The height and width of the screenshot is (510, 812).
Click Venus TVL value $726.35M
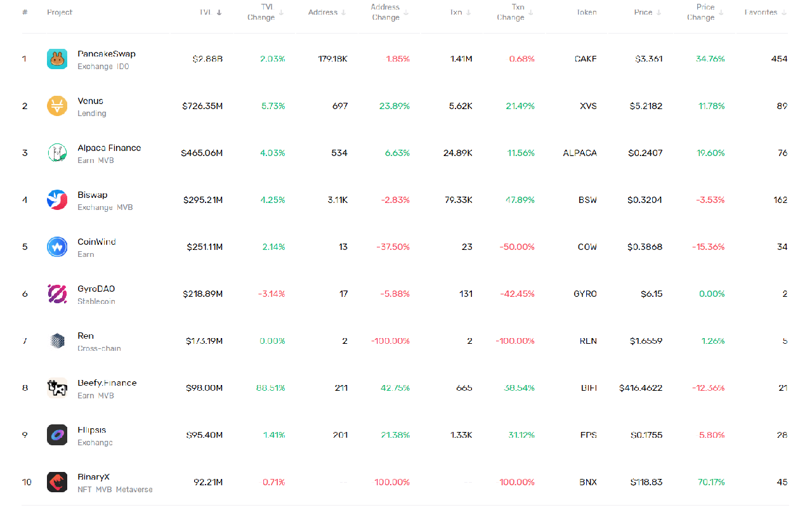202,106
